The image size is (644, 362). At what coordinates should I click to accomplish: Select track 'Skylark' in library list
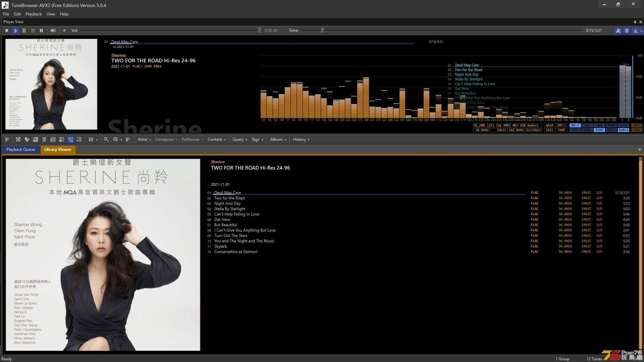(221, 246)
